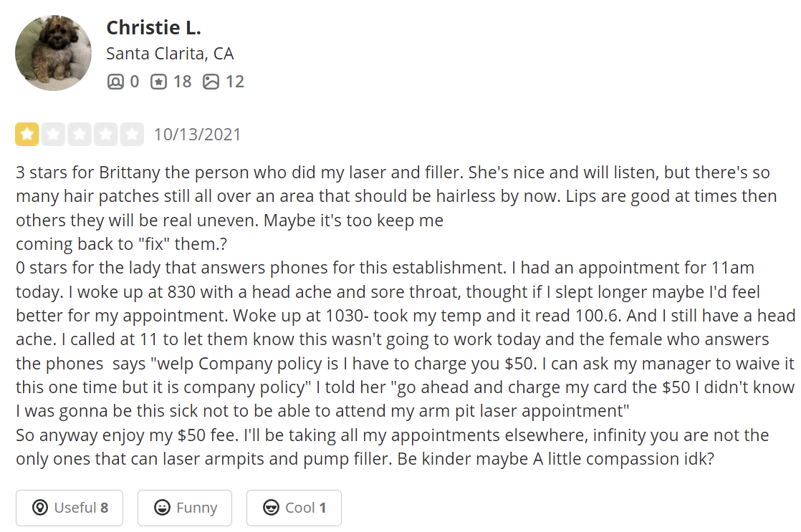Click the review date 10/13/2021

coord(197,135)
